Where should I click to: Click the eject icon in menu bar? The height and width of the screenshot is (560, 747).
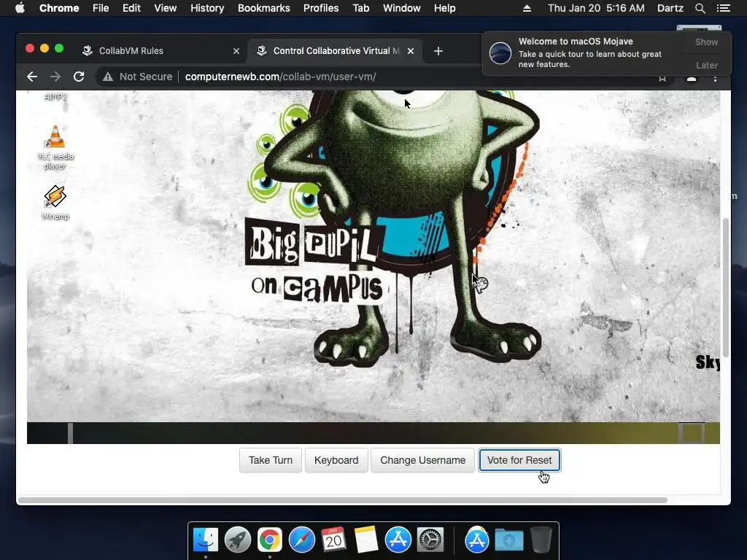coord(527,8)
